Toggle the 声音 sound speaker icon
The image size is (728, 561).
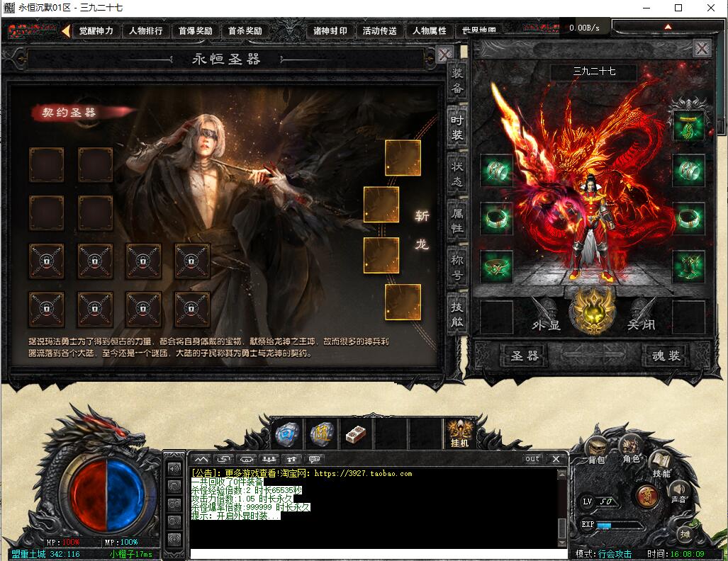click(678, 493)
